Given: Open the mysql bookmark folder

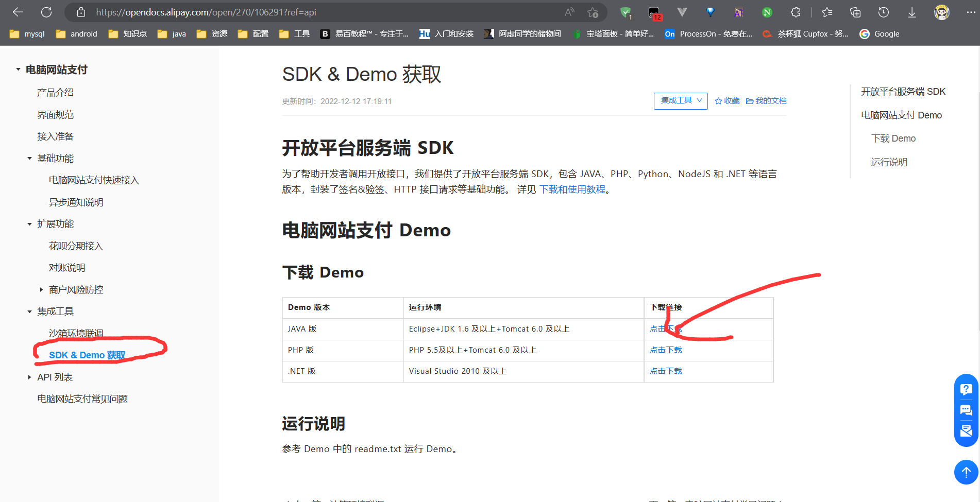Looking at the screenshot, I should [27, 34].
